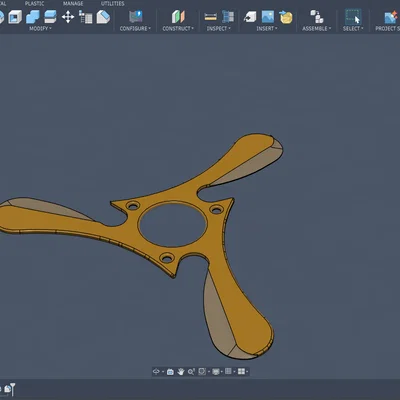The height and width of the screenshot is (400, 400).
Task: Activate the window Select tool icon
Action: [x=353, y=17]
